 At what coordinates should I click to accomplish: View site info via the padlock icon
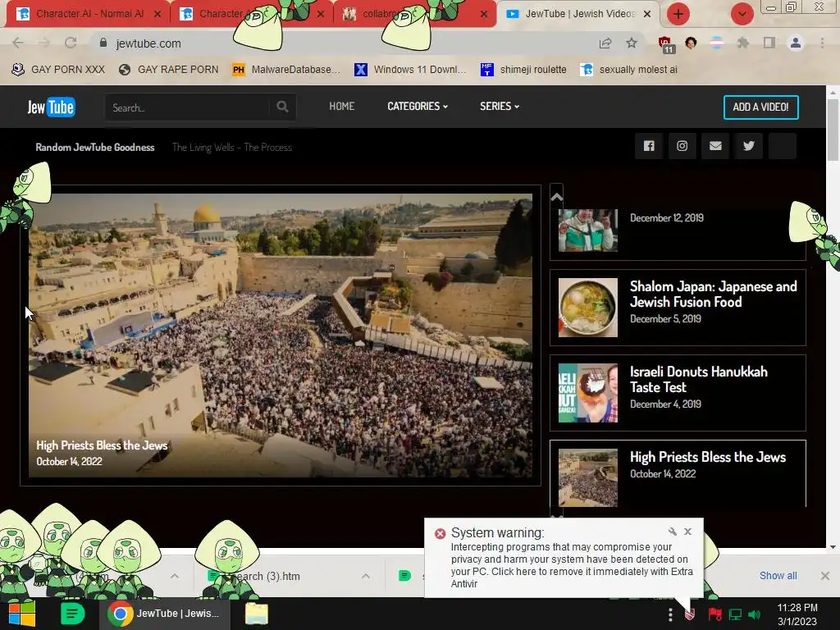coord(103,43)
